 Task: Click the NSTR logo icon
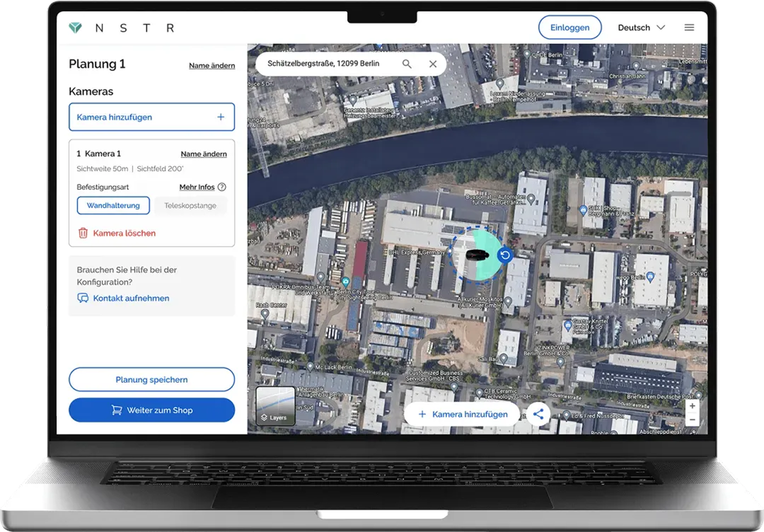[75, 28]
